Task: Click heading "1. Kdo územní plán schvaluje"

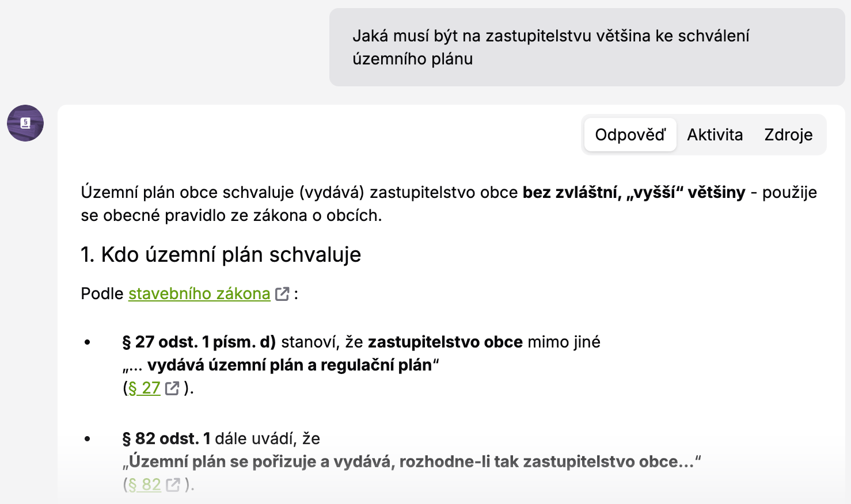Action: [221, 254]
